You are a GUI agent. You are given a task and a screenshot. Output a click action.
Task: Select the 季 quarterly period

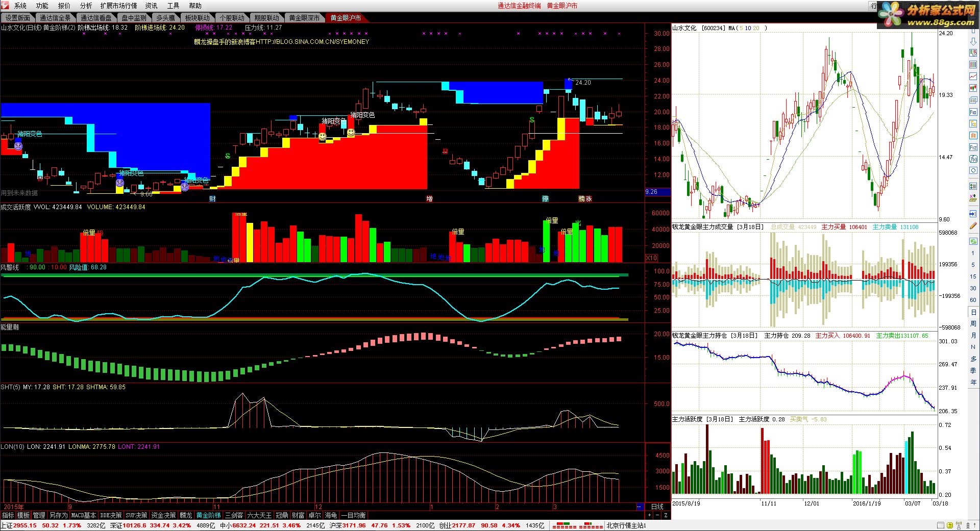pos(973,371)
